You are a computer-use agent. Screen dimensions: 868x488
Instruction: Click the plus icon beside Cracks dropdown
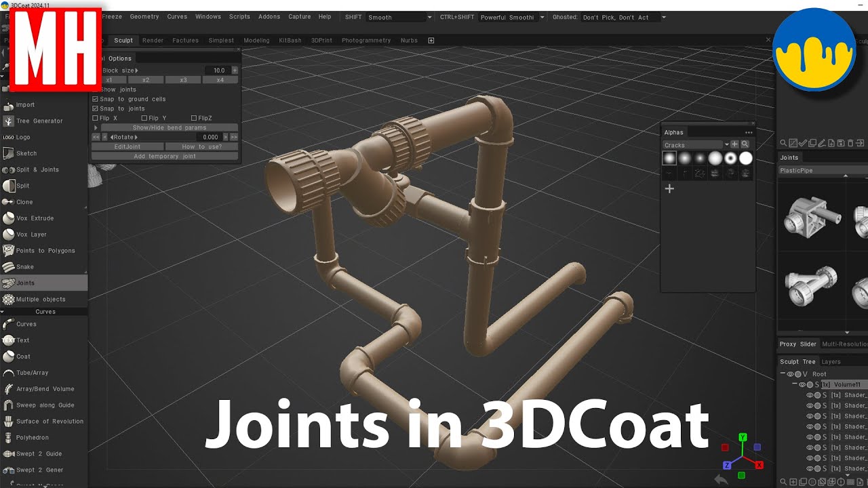[x=734, y=144]
